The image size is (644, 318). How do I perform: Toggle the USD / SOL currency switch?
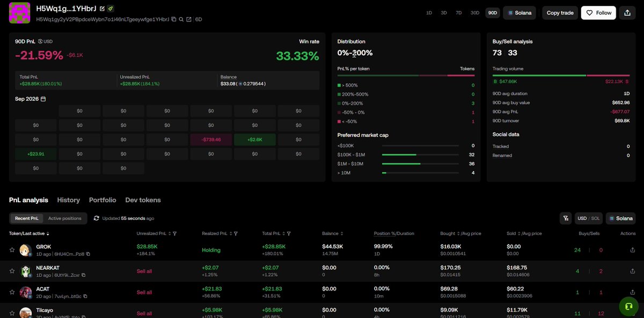(x=589, y=218)
